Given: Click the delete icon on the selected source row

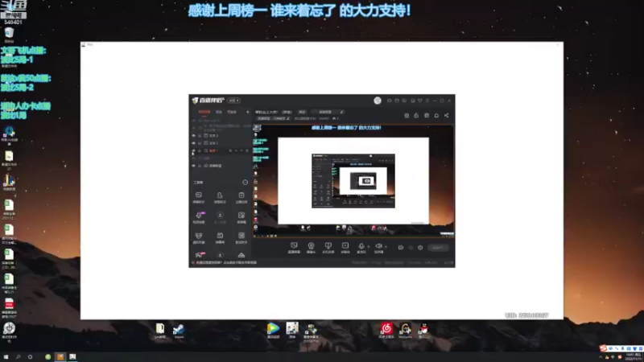Looking at the screenshot, I should 247,150.
